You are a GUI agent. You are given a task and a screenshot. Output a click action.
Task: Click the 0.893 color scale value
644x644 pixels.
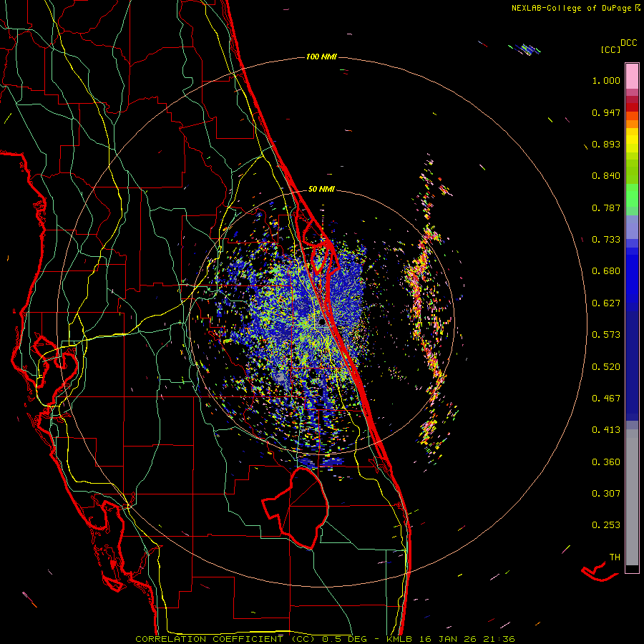(x=606, y=144)
